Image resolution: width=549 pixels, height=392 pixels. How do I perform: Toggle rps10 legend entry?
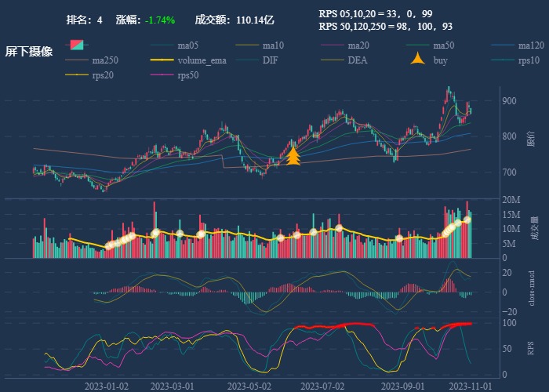coord(515,60)
